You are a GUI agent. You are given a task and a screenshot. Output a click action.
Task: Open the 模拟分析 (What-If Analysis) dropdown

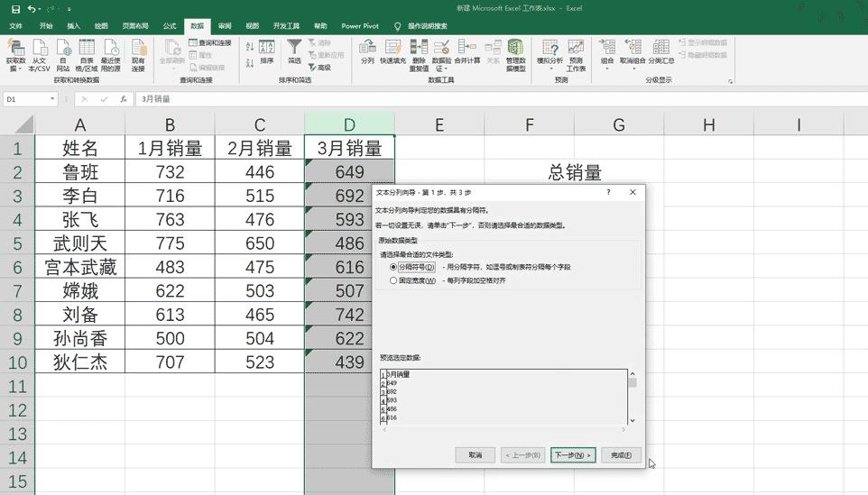point(549,55)
